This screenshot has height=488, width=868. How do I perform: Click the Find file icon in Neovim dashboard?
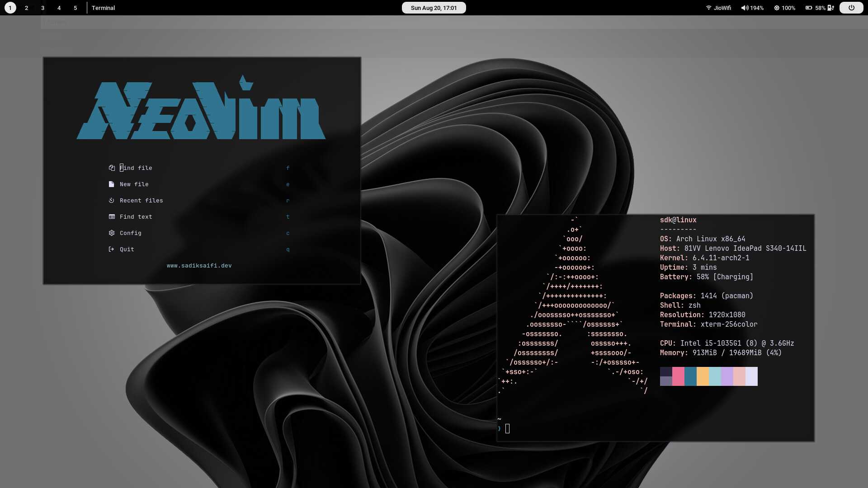112,168
